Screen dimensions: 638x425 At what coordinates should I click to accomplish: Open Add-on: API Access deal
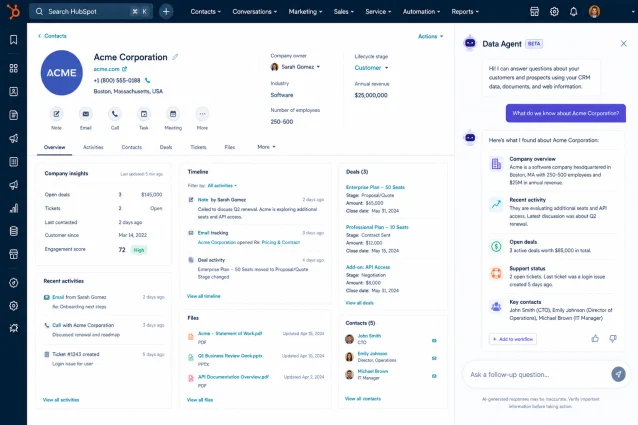point(368,267)
